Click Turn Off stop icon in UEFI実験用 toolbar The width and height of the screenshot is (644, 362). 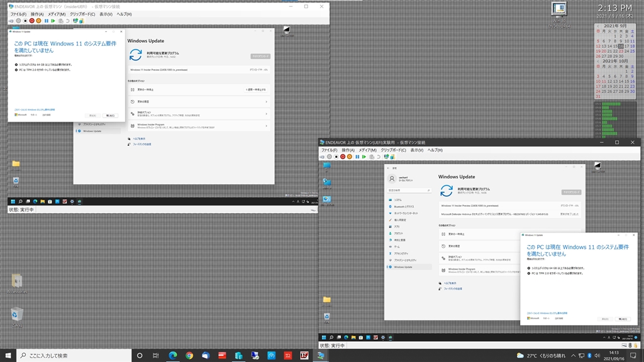coord(336,156)
